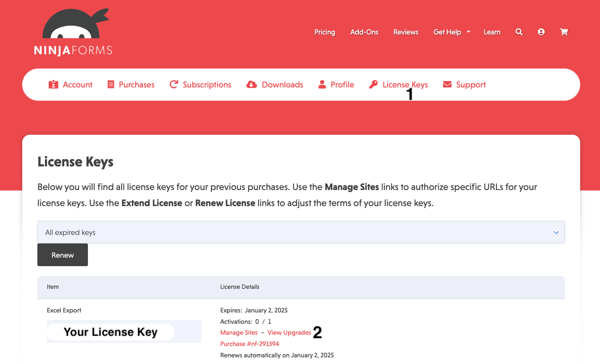
Task: Go to the Reviews page
Action: coord(405,32)
